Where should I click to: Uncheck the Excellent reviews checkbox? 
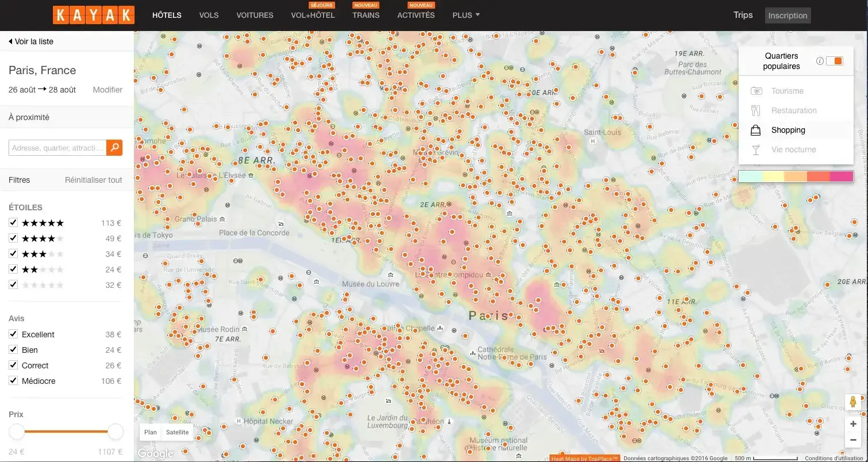(x=13, y=334)
